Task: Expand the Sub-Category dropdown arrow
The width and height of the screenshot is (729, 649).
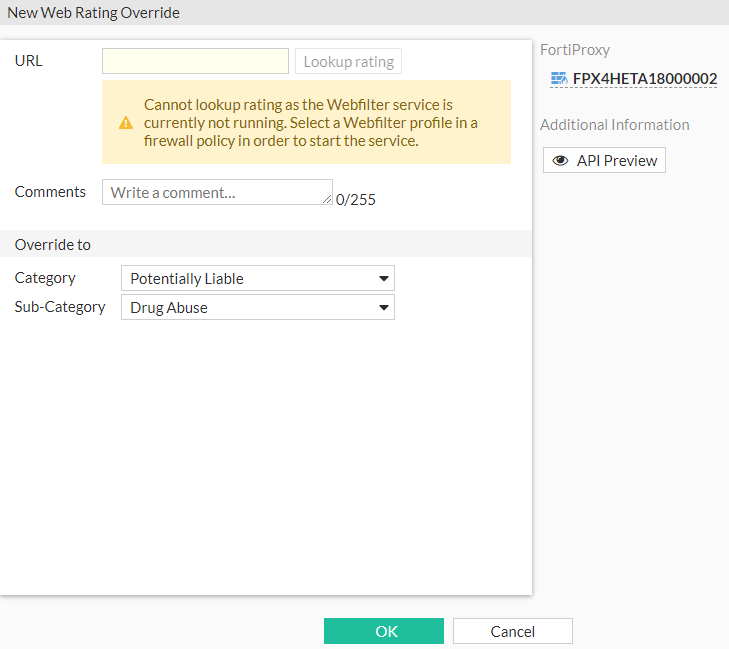Action: [x=383, y=308]
